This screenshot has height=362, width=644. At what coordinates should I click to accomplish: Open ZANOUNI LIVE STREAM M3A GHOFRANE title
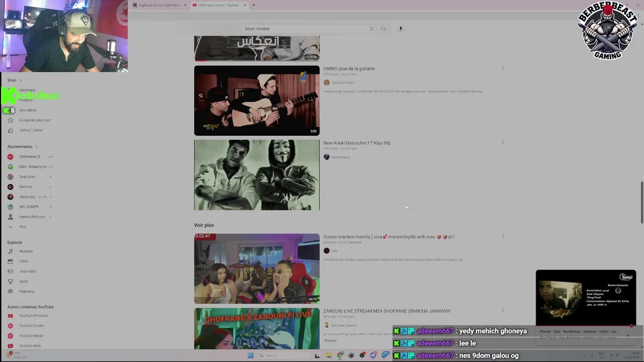point(387,311)
